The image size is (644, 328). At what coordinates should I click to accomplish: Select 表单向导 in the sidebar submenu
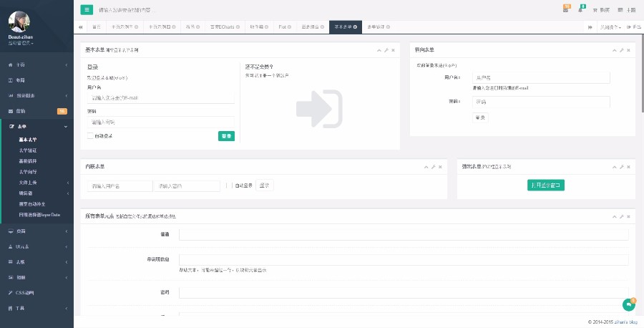(x=27, y=172)
